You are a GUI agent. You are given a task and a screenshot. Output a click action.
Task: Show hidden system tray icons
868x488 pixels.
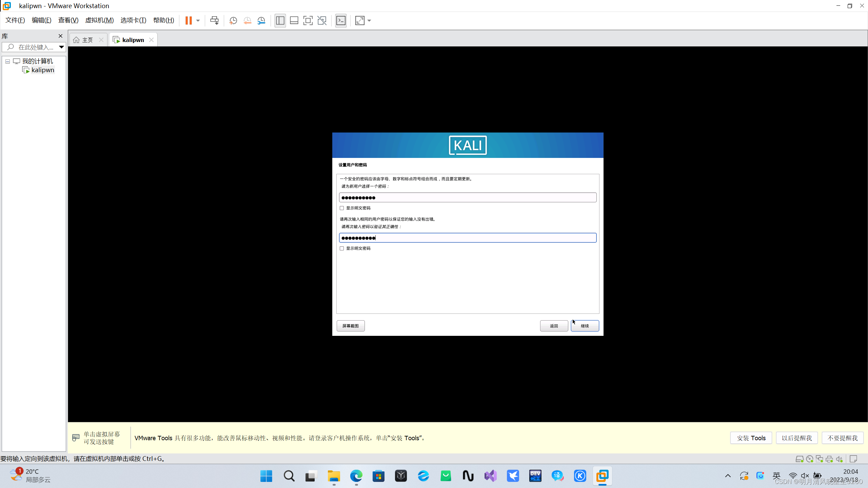(x=728, y=476)
